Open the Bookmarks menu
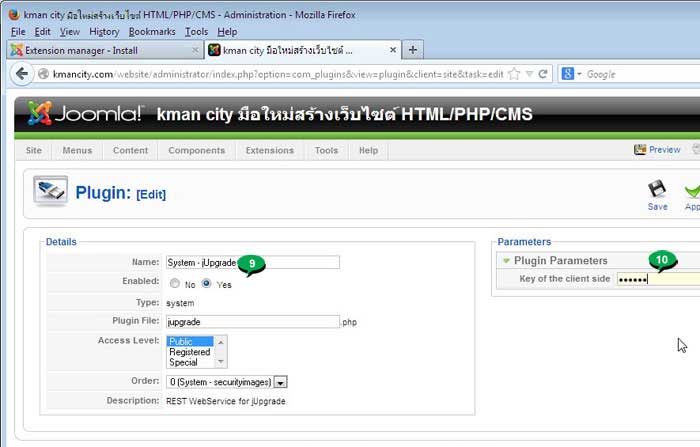 [x=152, y=32]
